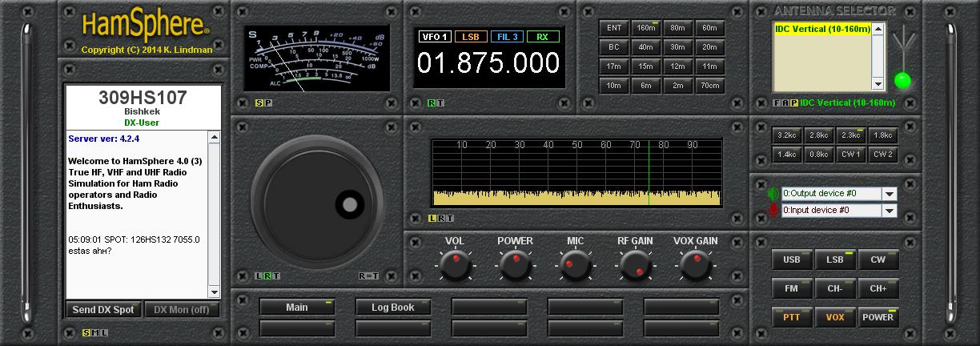Open the Output device #0 dropdown
This screenshot has width=980, height=346.
[x=889, y=194]
